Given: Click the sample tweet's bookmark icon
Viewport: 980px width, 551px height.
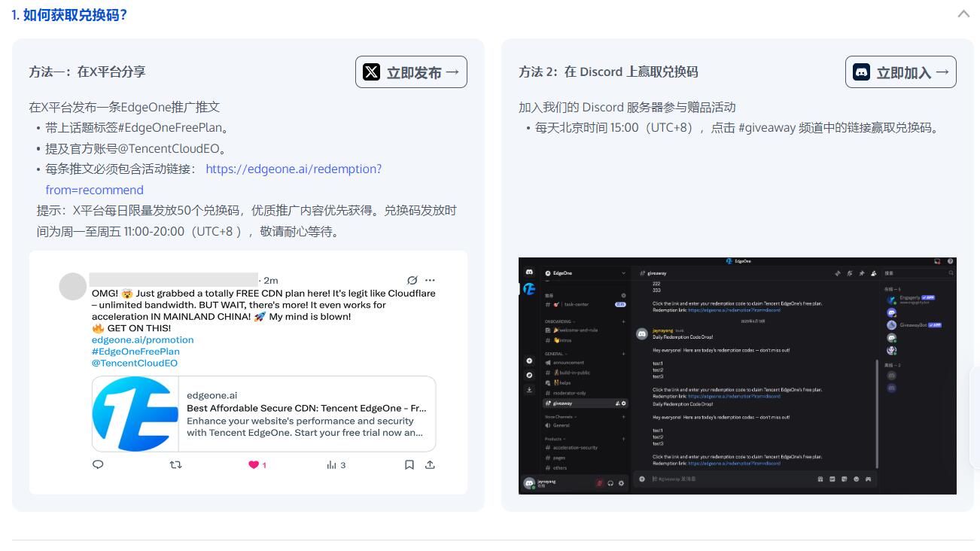Looking at the screenshot, I should (x=409, y=464).
